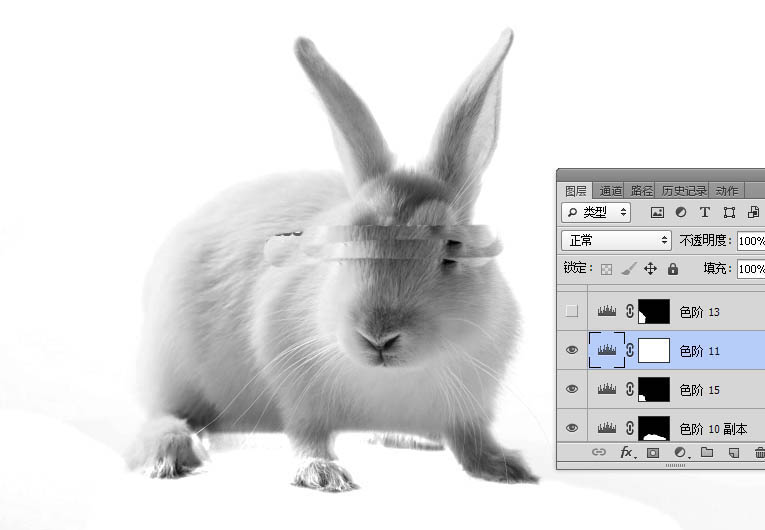Show the hidden 色阶 13 layer
The width and height of the screenshot is (765, 530).
tap(572, 311)
